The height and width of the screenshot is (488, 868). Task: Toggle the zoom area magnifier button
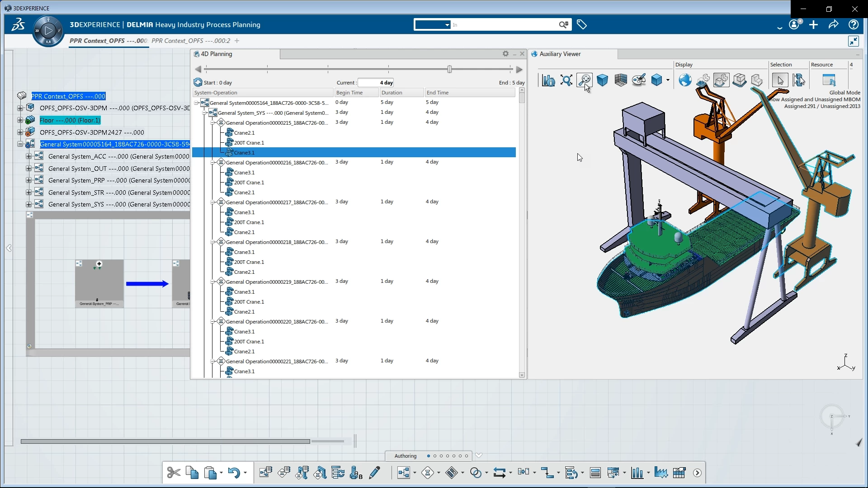[585, 80]
